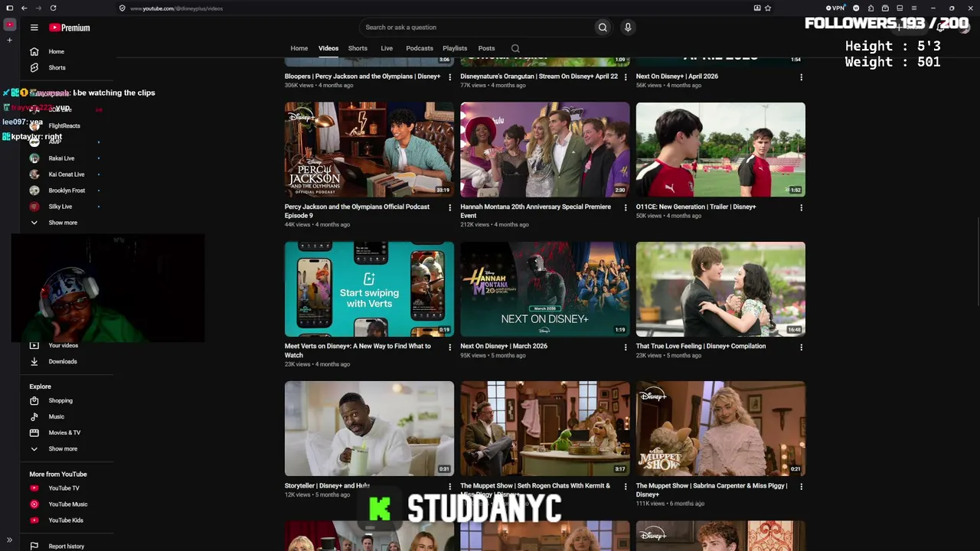Switch to the channel Posts tab

point(486,48)
